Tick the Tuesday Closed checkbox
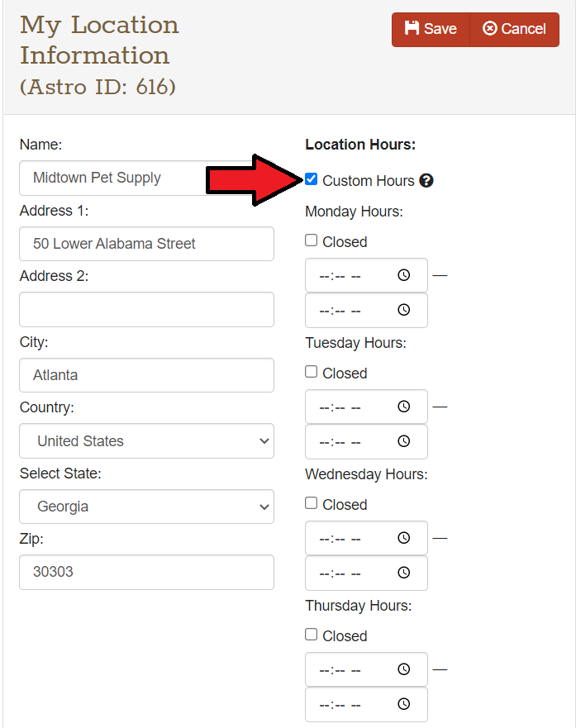The width and height of the screenshot is (576, 728). 312,372
